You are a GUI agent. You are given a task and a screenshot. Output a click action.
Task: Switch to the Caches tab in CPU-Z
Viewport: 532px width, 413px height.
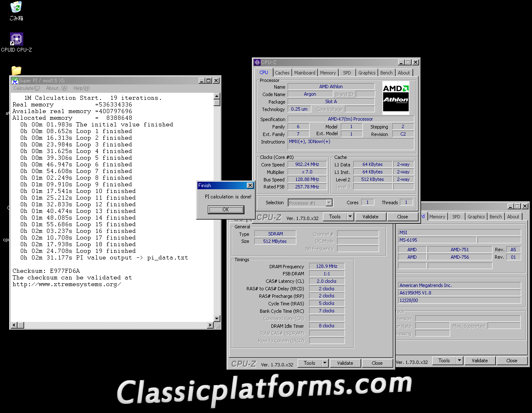coord(282,73)
